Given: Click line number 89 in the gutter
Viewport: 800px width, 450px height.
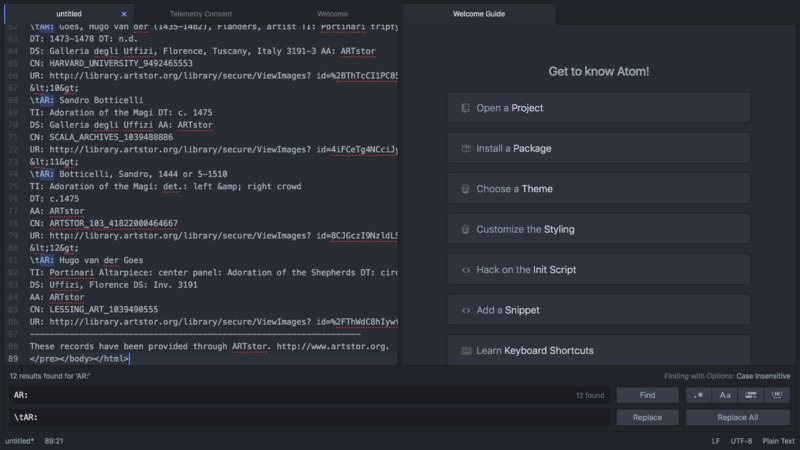Looking at the screenshot, I should [x=13, y=359].
